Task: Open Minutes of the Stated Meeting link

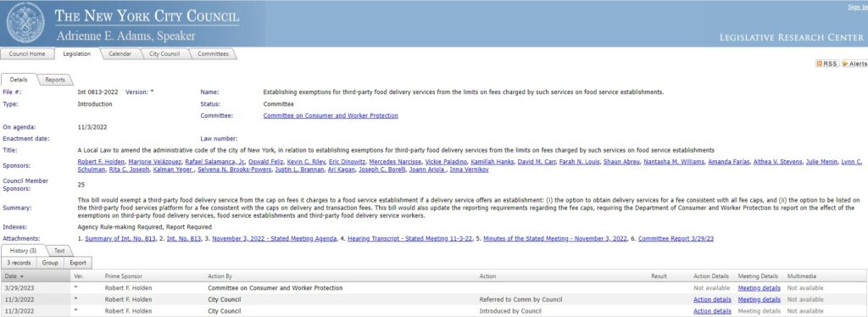Action: 555,238
